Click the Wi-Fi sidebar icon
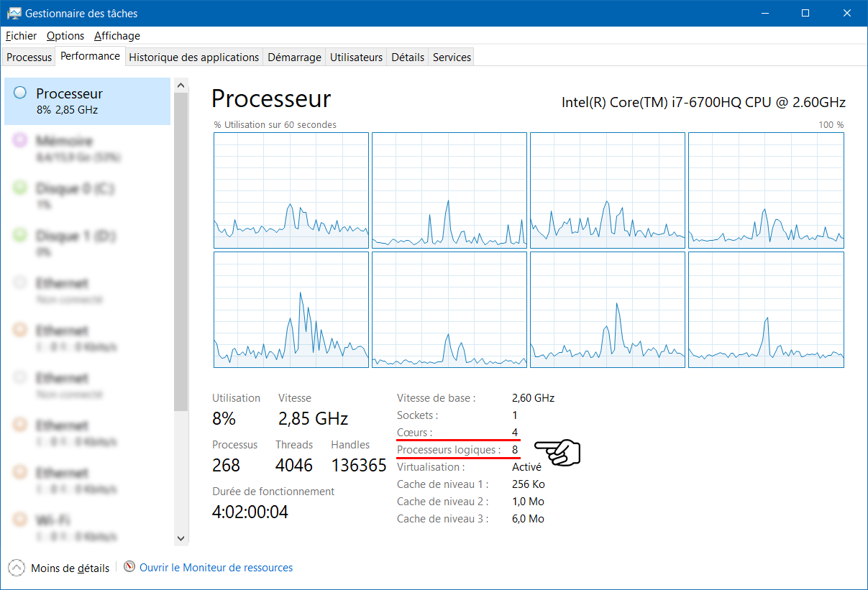Screen dimensions: 868x590 tap(20, 520)
